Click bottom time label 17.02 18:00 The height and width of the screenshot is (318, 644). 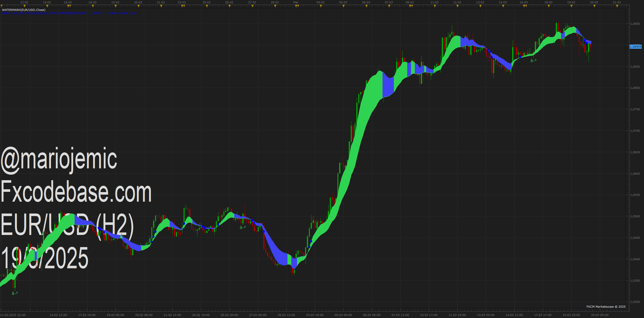(87, 315)
